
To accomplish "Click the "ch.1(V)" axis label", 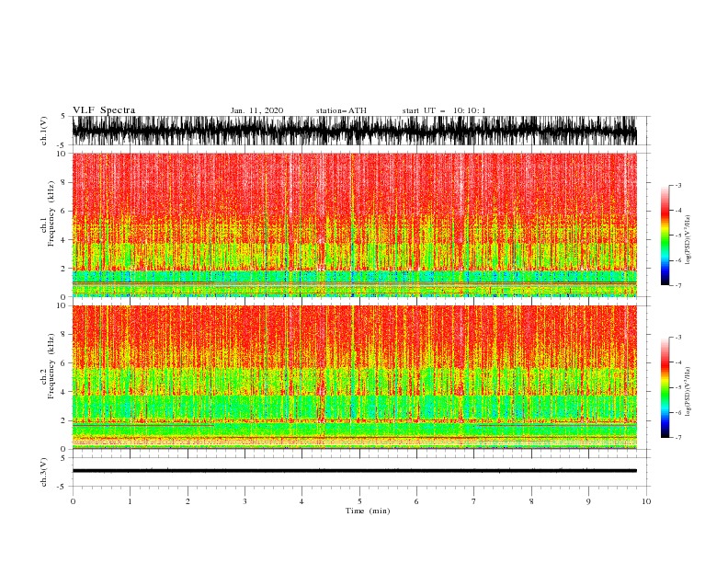I will click(44, 131).
